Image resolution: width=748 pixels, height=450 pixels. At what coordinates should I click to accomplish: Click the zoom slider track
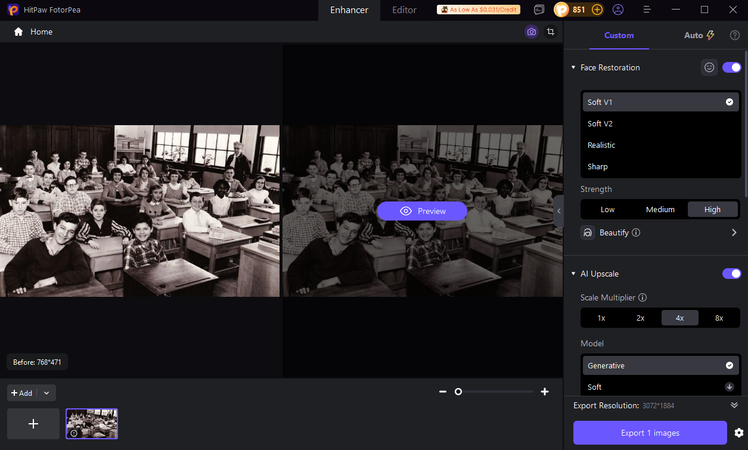coord(494,392)
